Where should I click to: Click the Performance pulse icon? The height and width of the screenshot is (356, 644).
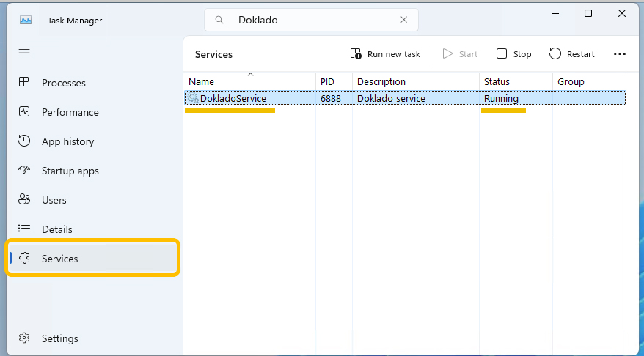24,111
